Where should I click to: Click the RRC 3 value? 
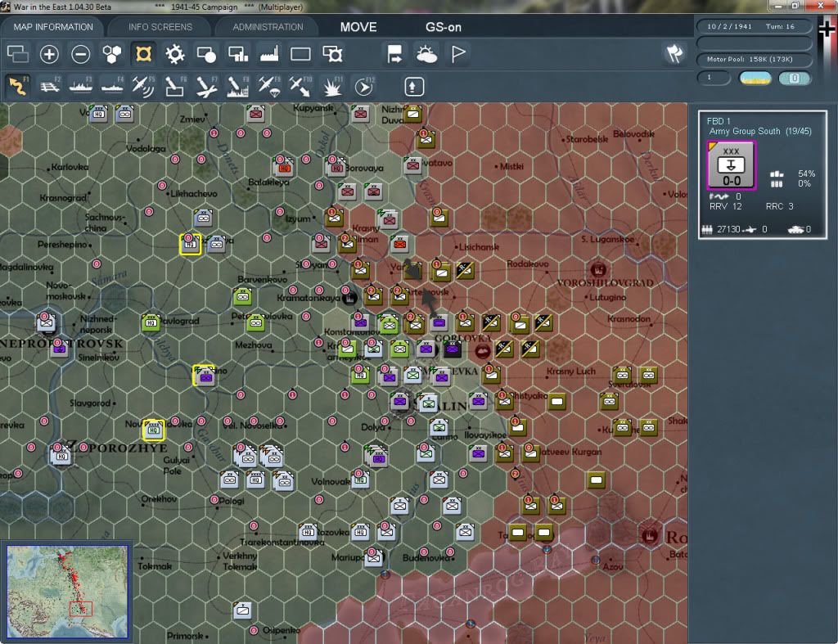click(x=780, y=206)
